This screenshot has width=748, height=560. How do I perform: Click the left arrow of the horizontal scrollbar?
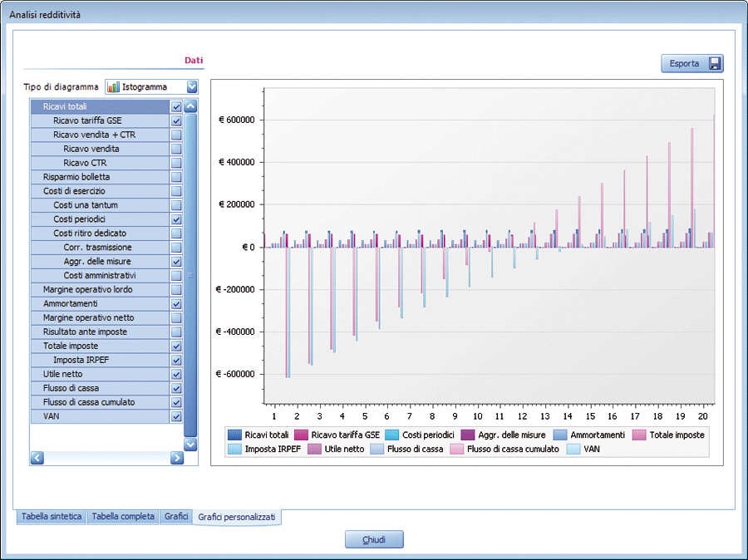[37, 458]
